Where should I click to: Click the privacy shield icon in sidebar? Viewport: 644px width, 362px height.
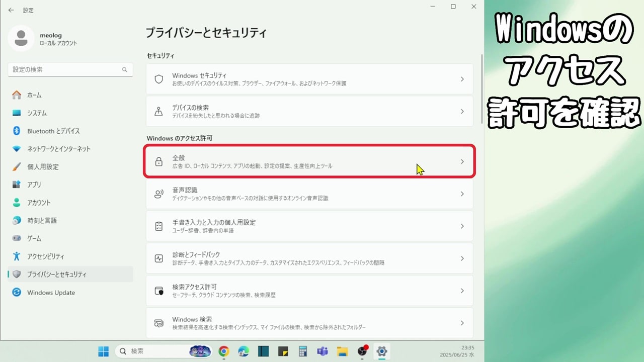[17, 274]
